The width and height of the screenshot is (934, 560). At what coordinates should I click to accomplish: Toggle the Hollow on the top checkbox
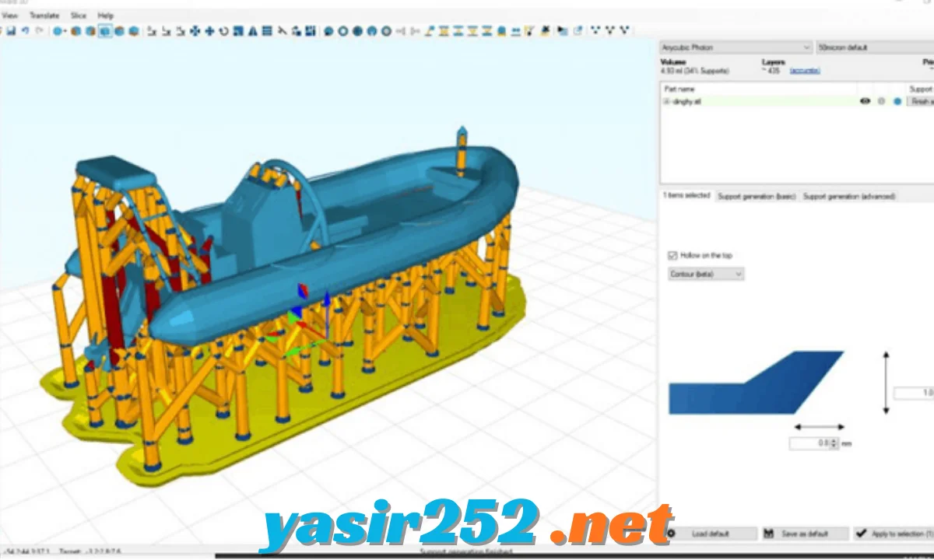tap(673, 255)
